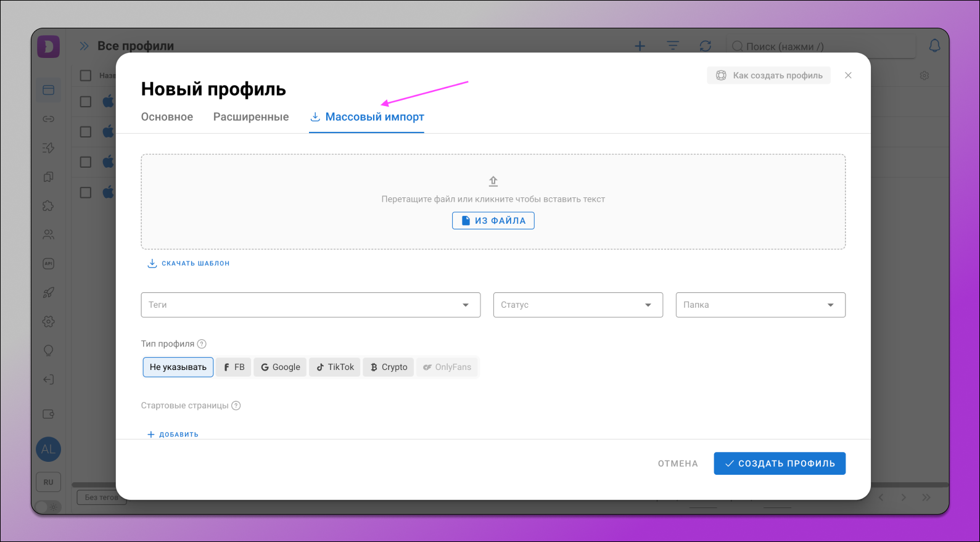
Task: Click the refresh icon in top toolbar
Action: point(706,46)
